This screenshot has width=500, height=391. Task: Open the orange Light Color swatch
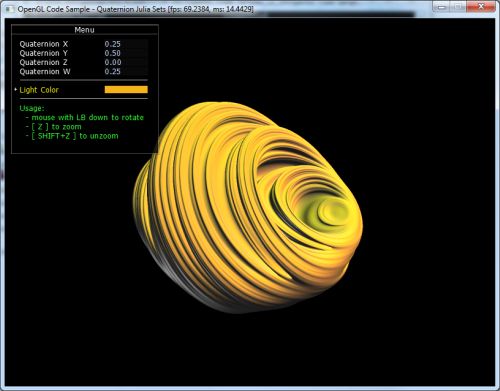click(x=126, y=89)
